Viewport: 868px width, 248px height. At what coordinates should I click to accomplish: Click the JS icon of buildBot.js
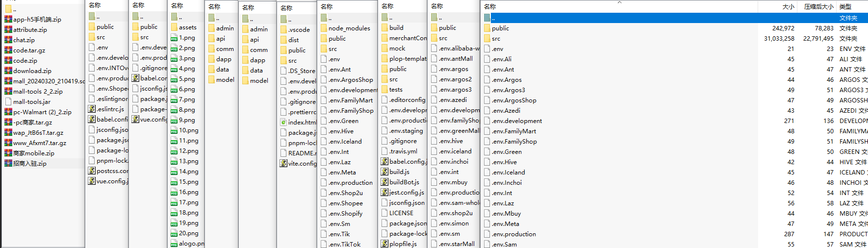coord(384,182)
